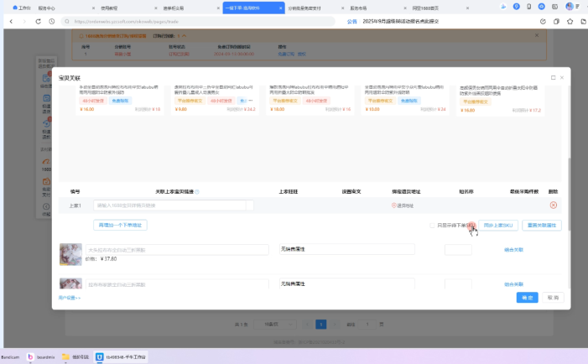Open 用户设置>> link
Screen dimensions: 588x364
pyautogui.click(x=70, y=298)
